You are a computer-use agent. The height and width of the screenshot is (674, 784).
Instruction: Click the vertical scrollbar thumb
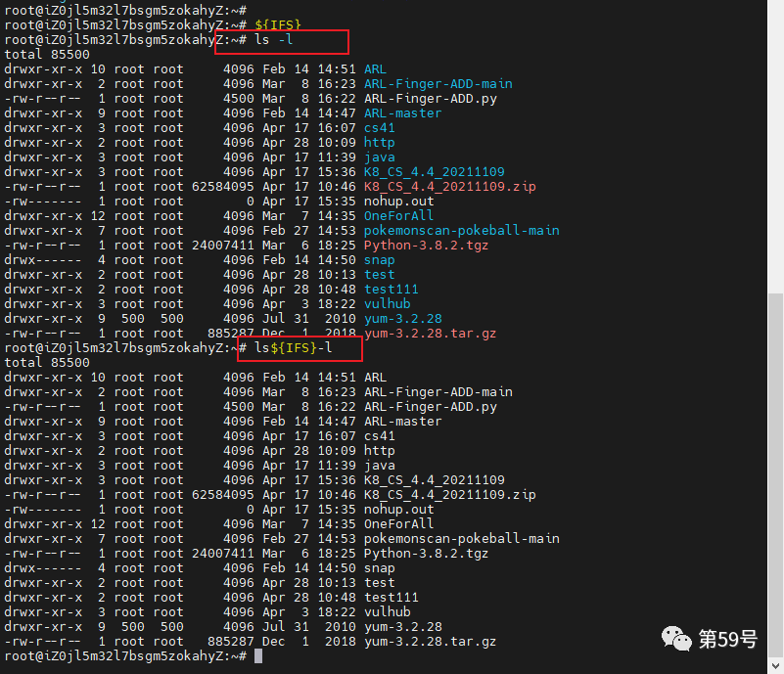click(775, 473)
